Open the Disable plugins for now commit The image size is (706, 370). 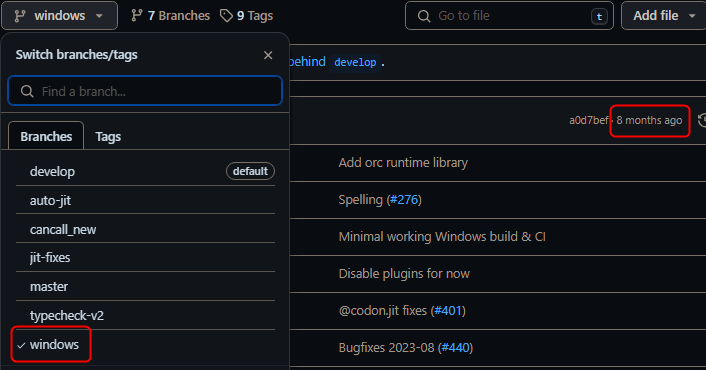404,274
